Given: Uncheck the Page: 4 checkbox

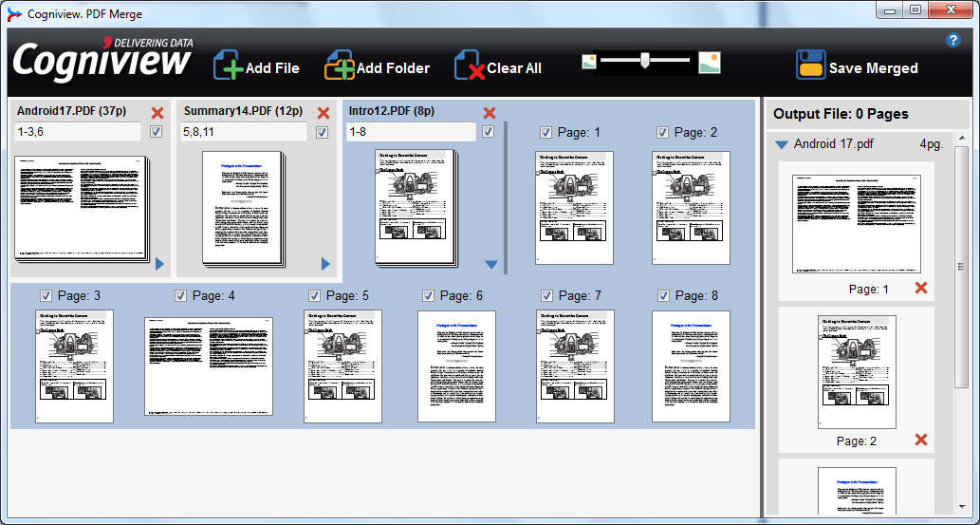Looking at the screenshot, I should 180,295.
